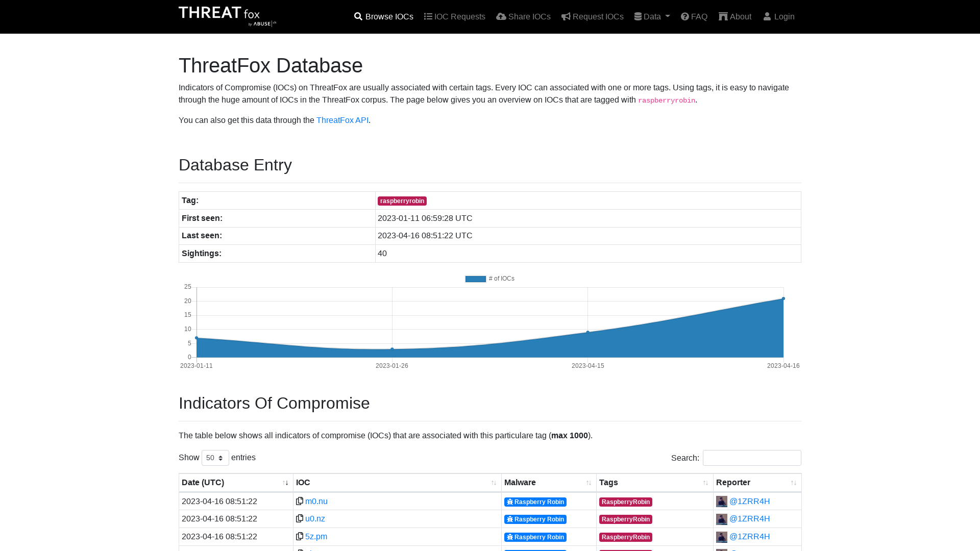Click reporter avatar in u0.nz row
Image resolution: width=980 pixels, height=551 pixels.
(x=722, y=519)
